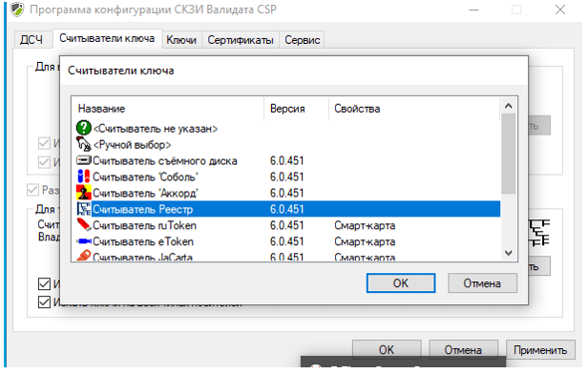Viewport: 588px width, 374px height.
Task: Click the removable disk reader icon
Action: tap(84, 161)
